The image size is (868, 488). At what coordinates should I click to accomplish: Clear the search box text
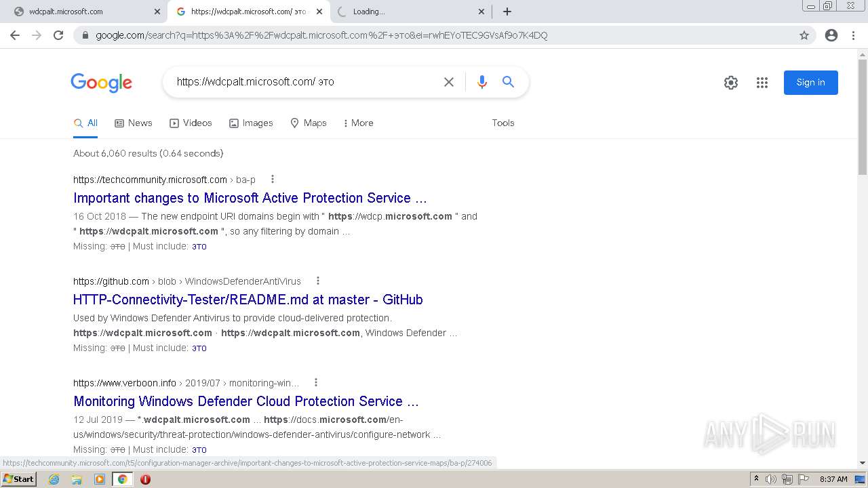click(449, 82)
